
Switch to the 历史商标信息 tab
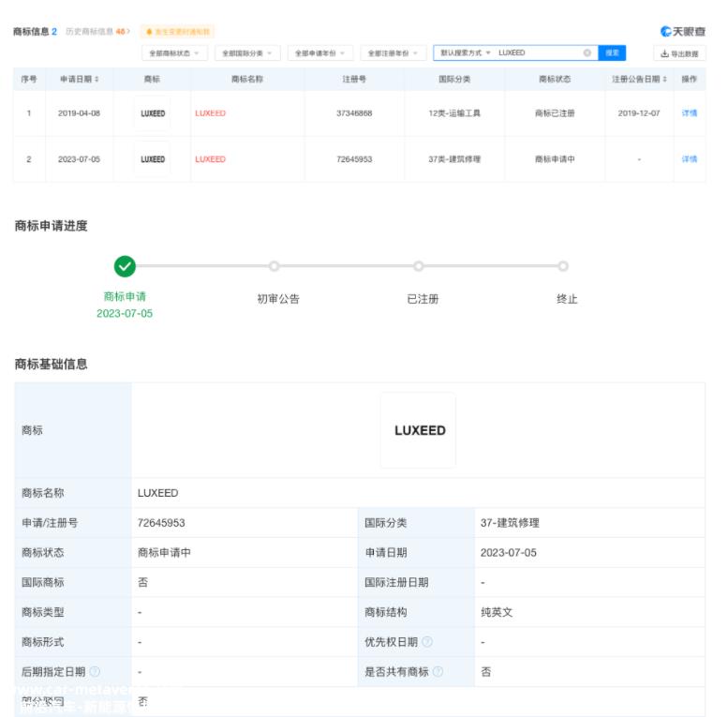[x=98, y=32]
